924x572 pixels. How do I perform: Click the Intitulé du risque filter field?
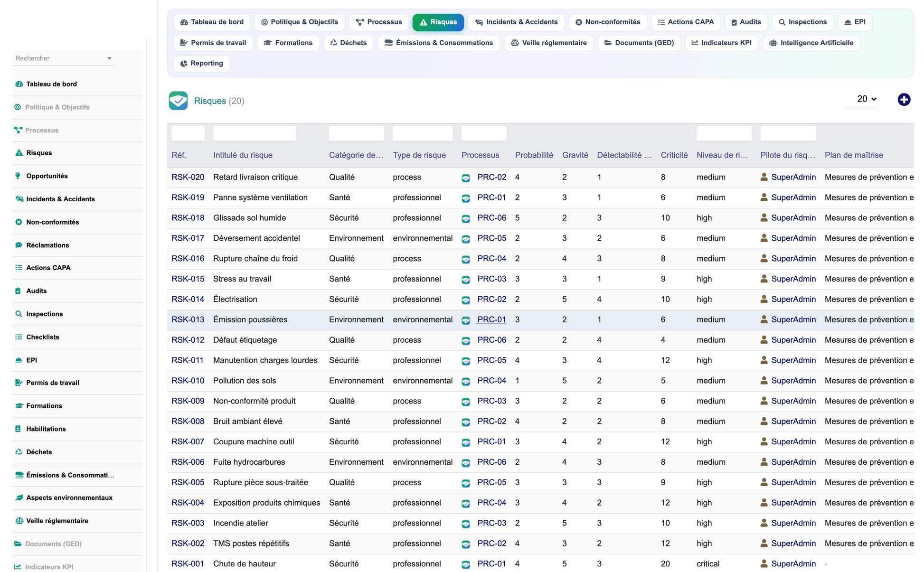pyautogui.click(x=255, y=133)
